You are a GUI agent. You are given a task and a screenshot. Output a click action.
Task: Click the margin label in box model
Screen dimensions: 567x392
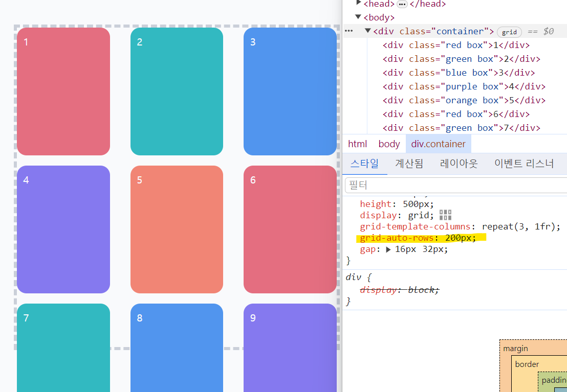pos(515,349)
